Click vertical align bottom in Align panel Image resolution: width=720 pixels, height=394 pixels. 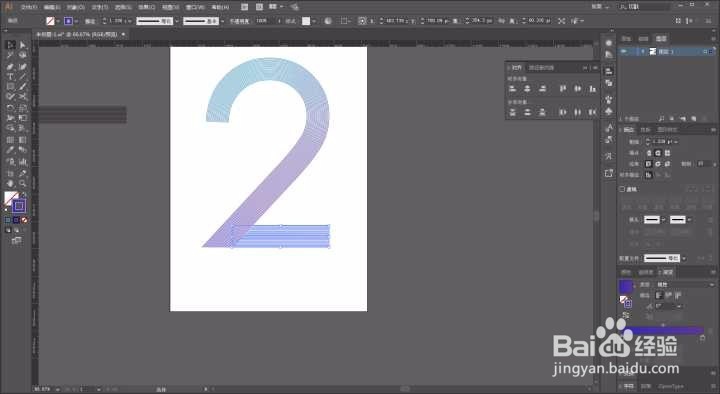point(592,89)
